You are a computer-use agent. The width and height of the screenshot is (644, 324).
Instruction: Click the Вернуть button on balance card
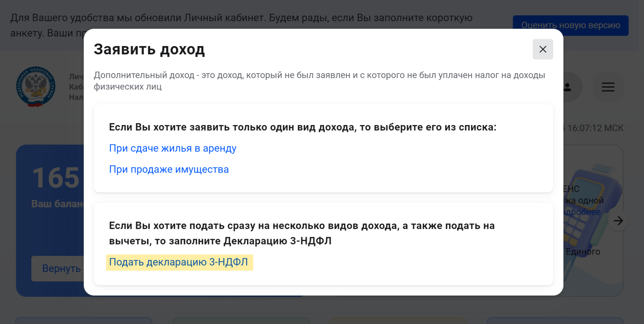58,268
